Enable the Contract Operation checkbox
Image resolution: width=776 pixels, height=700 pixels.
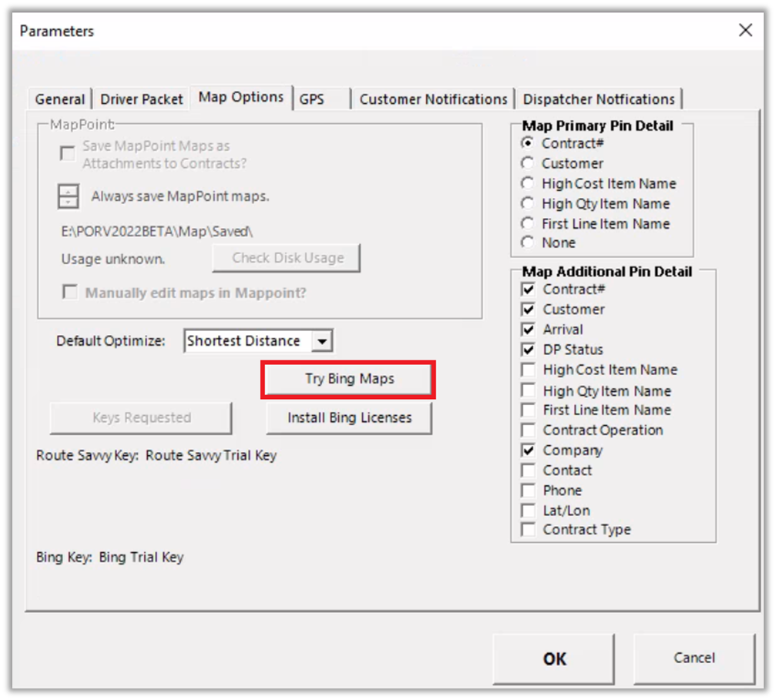click(x=529, y=430)
